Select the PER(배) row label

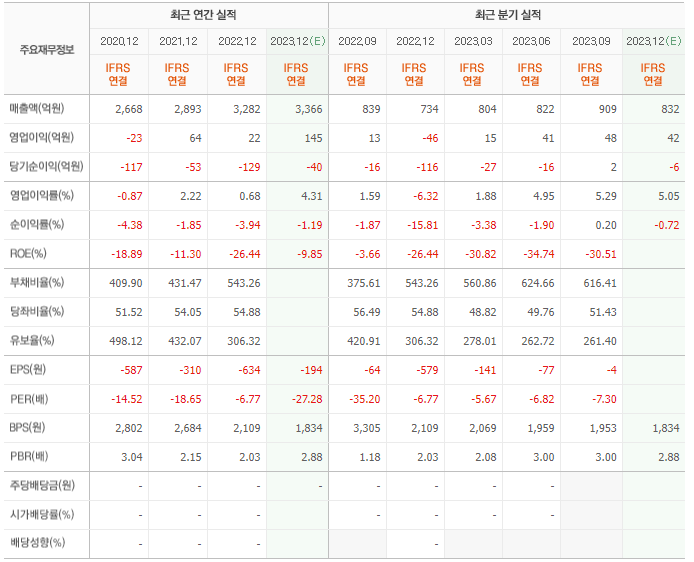(29, 399)
